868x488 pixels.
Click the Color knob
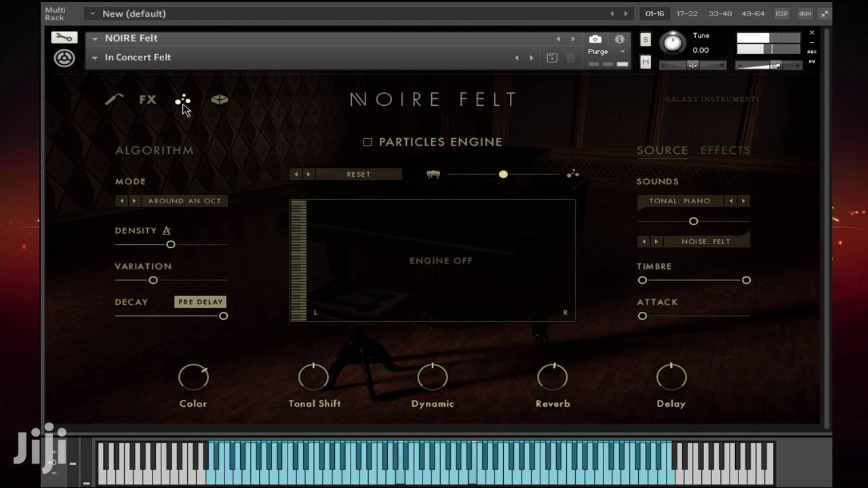tap(193, 377)
